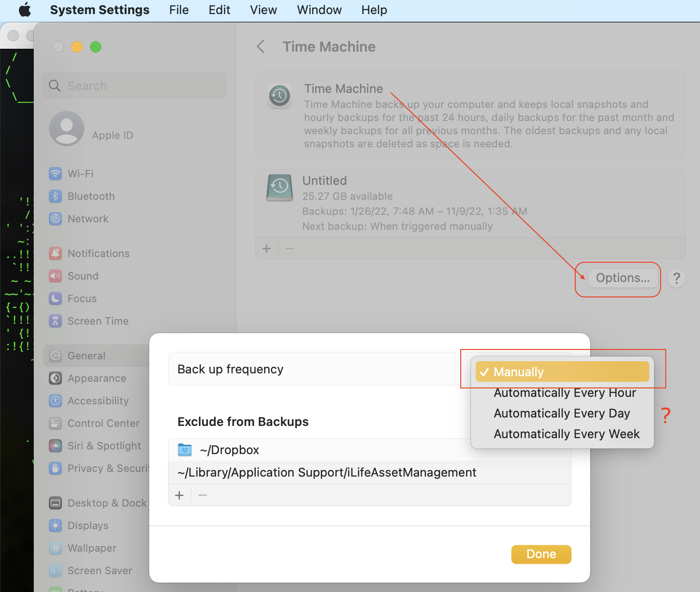Add an item to Exclude from Backups
700x592 pixels.
pyautogui.click(x=179, y=495)
